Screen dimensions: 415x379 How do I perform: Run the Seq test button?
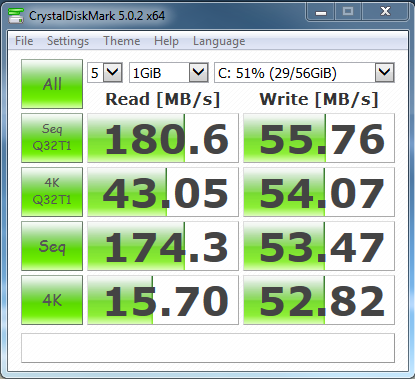pyautogui.click(x=52, y=246)
